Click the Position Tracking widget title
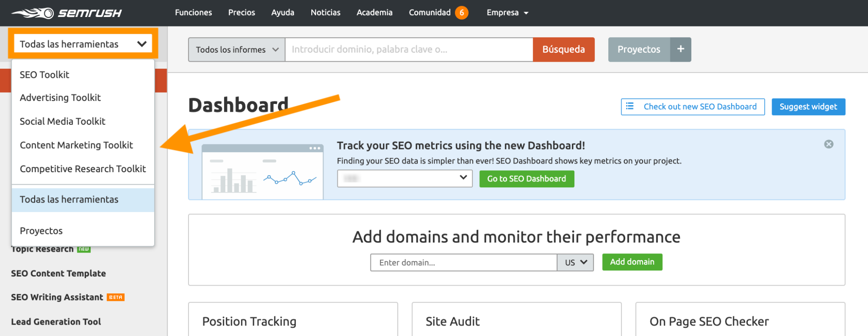 [x=249, y=322]
